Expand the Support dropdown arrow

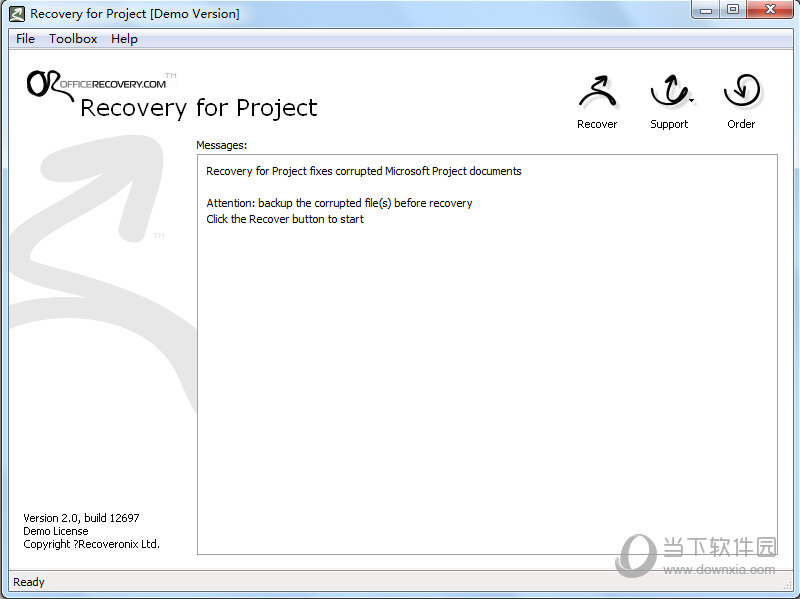(x=691, y=101)
